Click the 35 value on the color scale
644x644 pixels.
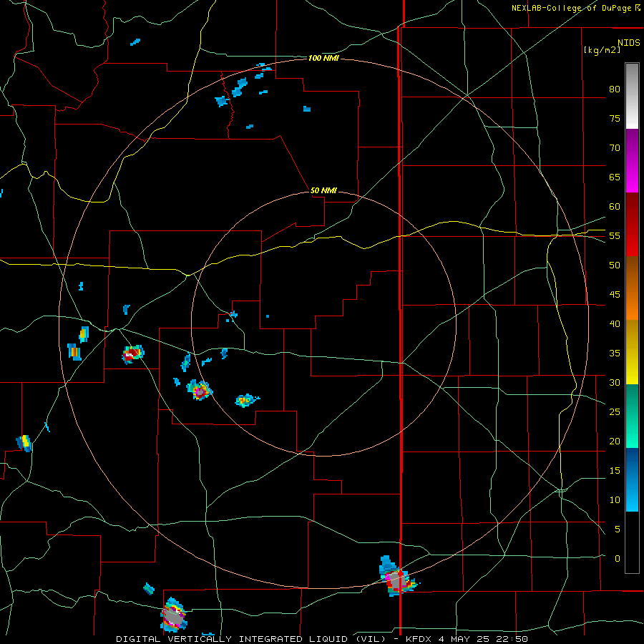point(615,353)
